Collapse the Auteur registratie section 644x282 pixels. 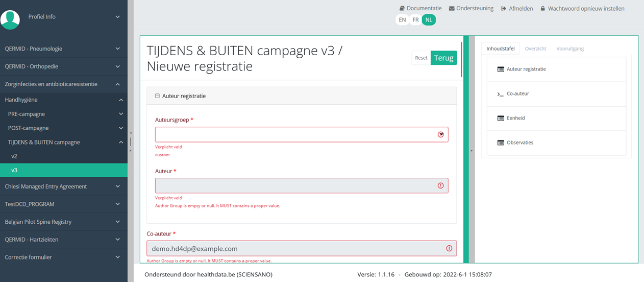[x=158, y=96]
